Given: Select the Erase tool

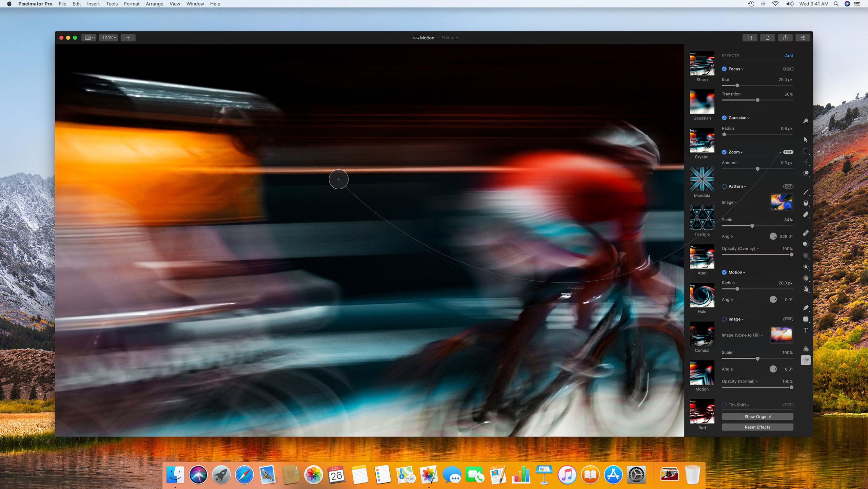Looking at the screenshot, I should click(806, 213).
